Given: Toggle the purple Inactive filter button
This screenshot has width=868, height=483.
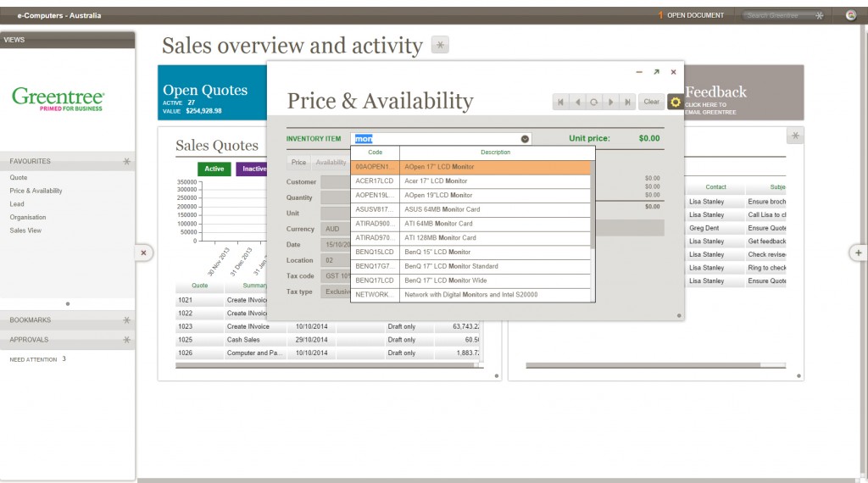Looking at the screenshot, I should 253,169.
